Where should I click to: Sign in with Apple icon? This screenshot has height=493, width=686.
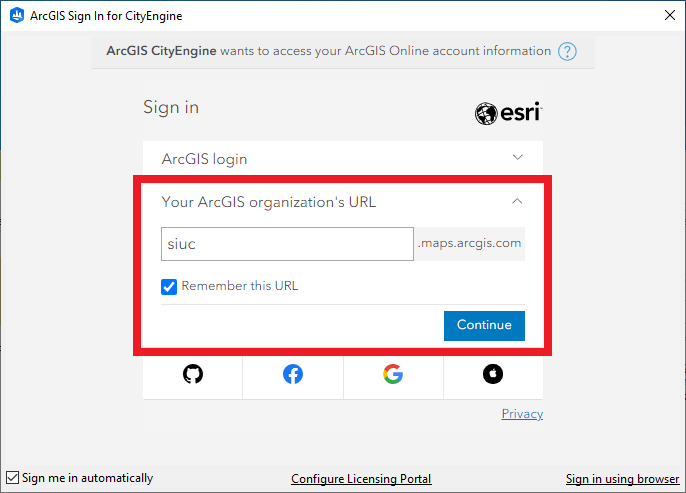pos(493,374)
